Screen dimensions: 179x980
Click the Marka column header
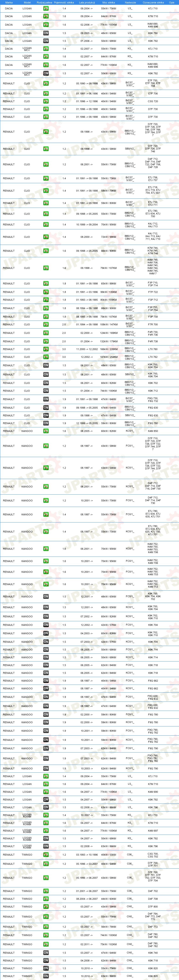tap(9, 2)
